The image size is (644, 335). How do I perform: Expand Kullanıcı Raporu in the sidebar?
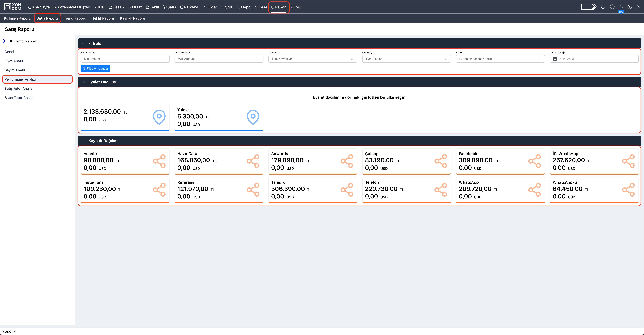point(4,41)
